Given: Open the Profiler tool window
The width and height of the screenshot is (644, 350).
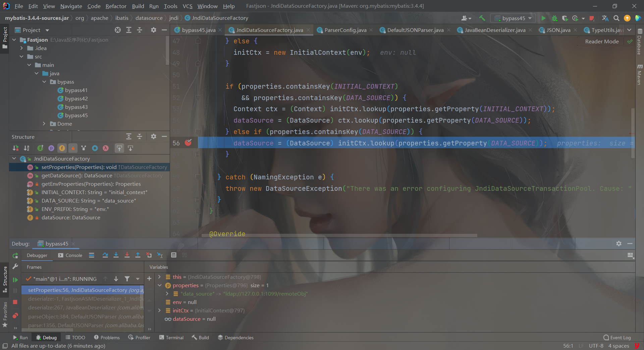Looking at the screenshot, I should [140, 338].
